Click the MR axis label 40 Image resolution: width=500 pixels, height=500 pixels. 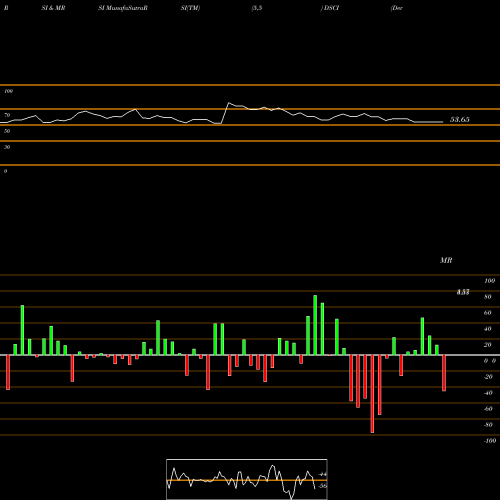[x=488, y=329]
